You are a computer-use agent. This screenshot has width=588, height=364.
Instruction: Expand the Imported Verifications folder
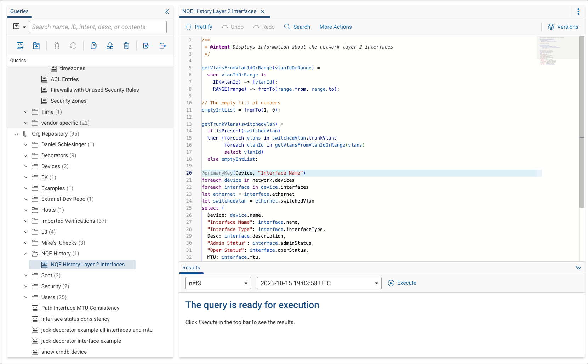[25, 221]
